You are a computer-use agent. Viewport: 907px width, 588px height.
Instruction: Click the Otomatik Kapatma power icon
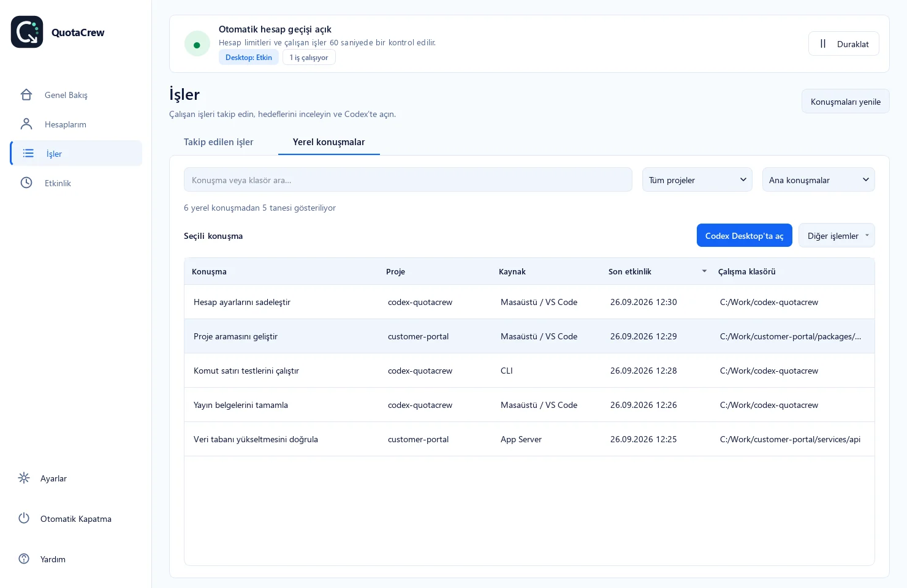tap(24, 519)
